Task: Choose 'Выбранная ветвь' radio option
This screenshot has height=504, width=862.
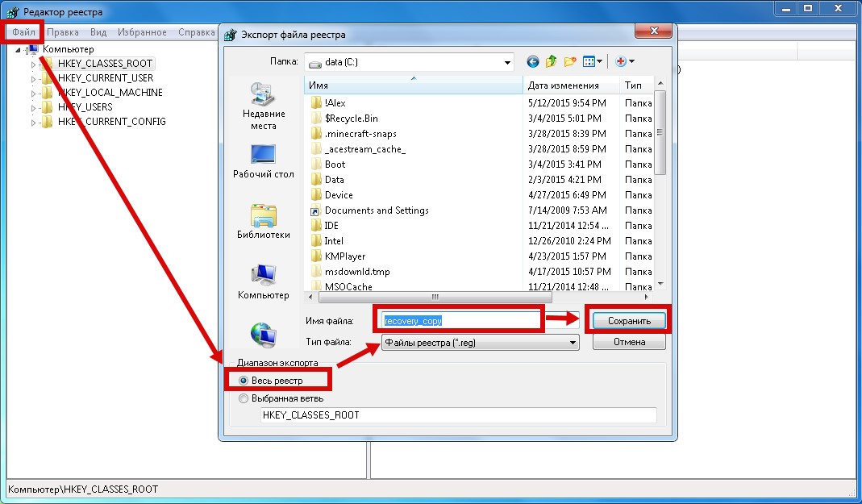Action: pyautogui.click(x=244, y=398)
